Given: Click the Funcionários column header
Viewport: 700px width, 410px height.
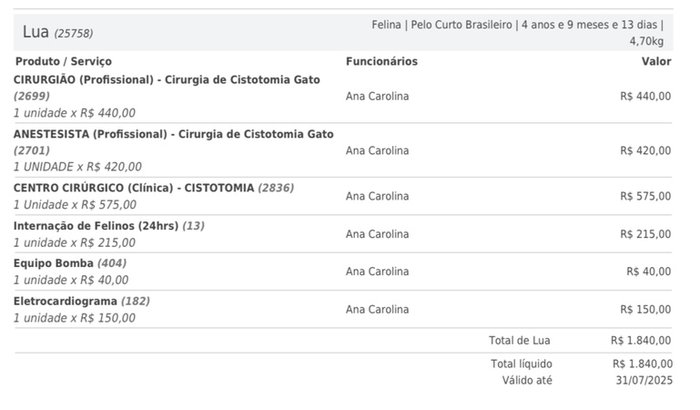Looking at the screenshot, I should click(382, 61).
